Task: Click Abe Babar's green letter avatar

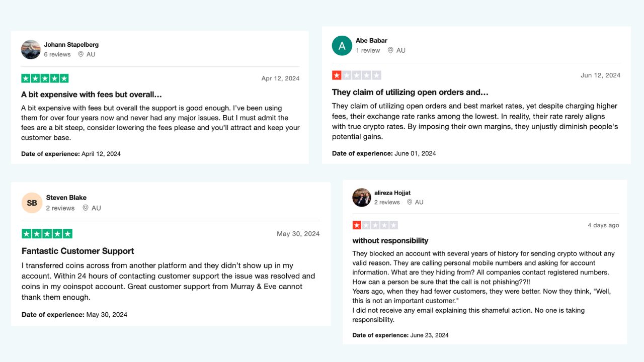Action: click(342, 46)
